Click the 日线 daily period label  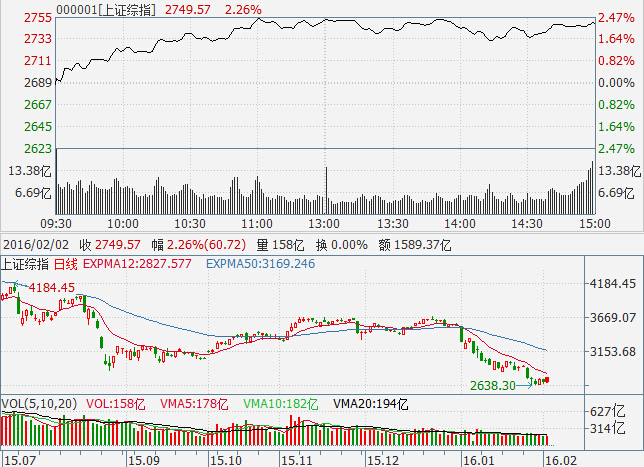[x=65, y=265]
